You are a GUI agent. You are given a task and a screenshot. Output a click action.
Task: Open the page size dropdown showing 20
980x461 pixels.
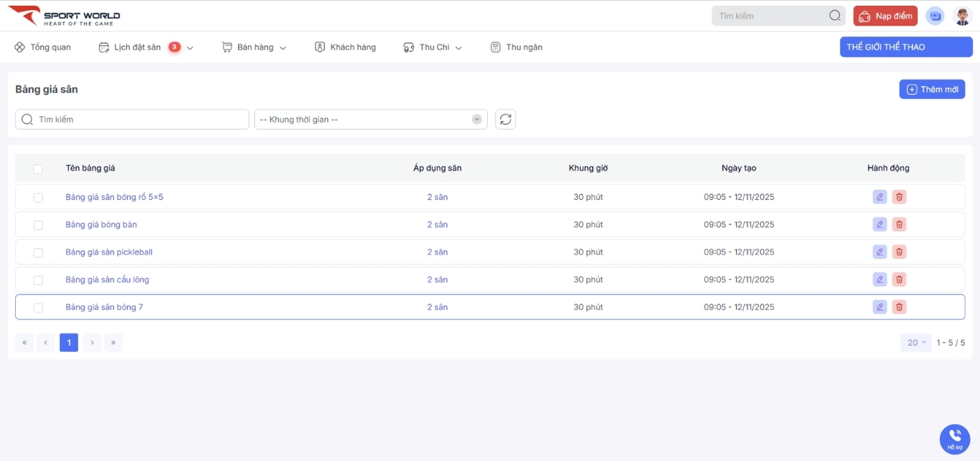click(x=915, y=343)
